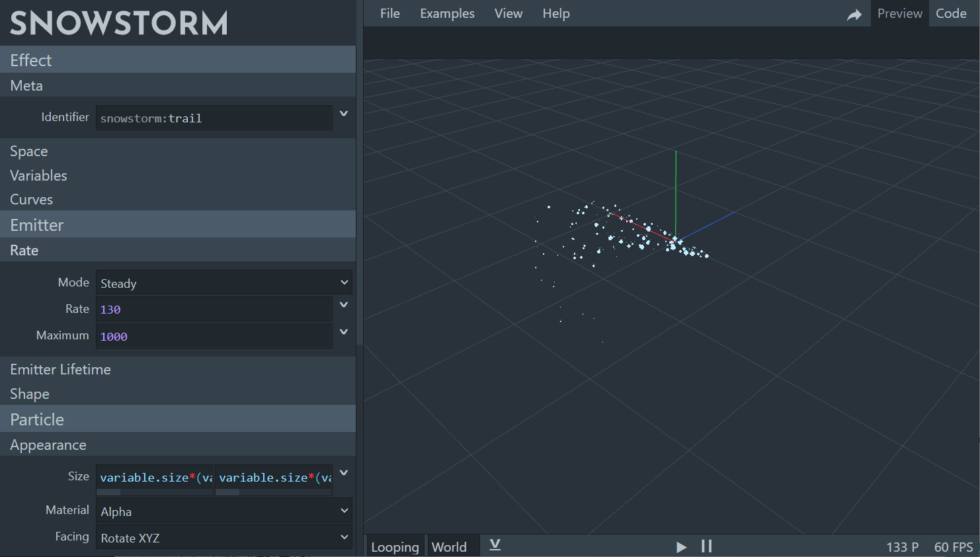Click the second Size expression field
This screenshot has width=980, height=557.
[274, 480]
